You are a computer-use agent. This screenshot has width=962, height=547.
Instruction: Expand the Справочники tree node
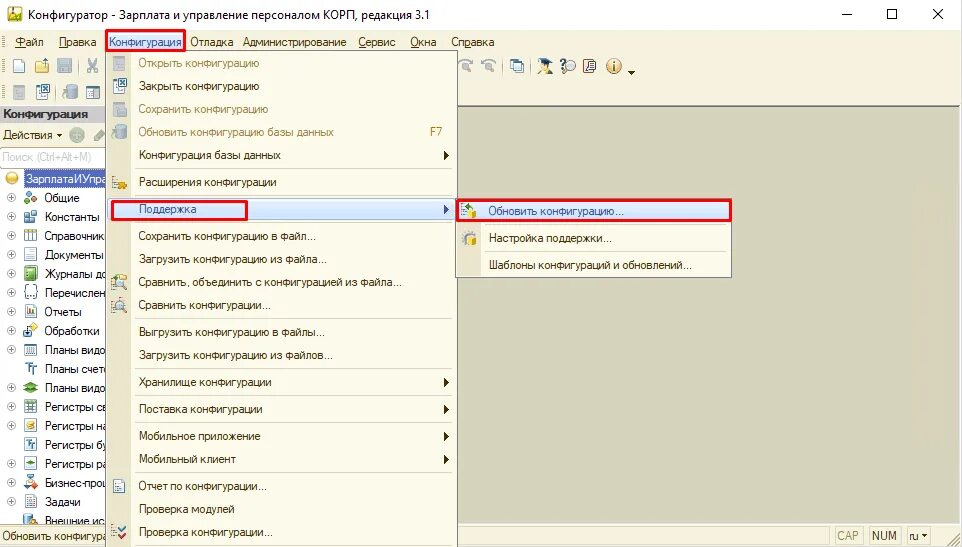pos(11,235)
